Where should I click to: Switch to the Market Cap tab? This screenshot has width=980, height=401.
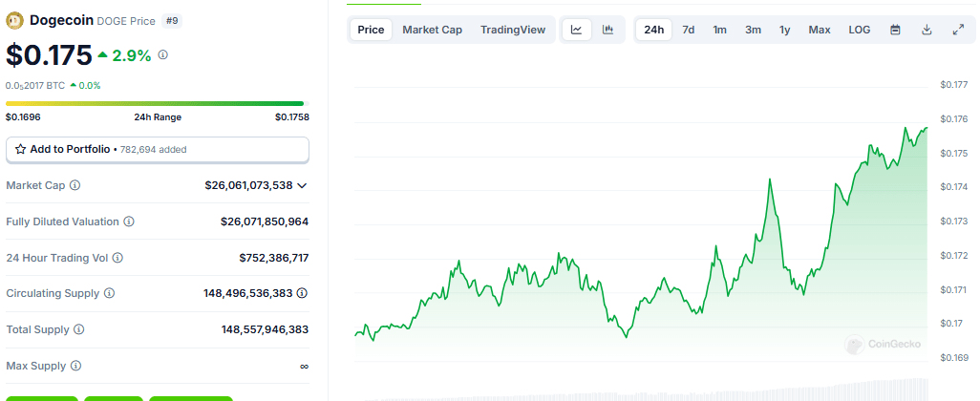(432, 30)
